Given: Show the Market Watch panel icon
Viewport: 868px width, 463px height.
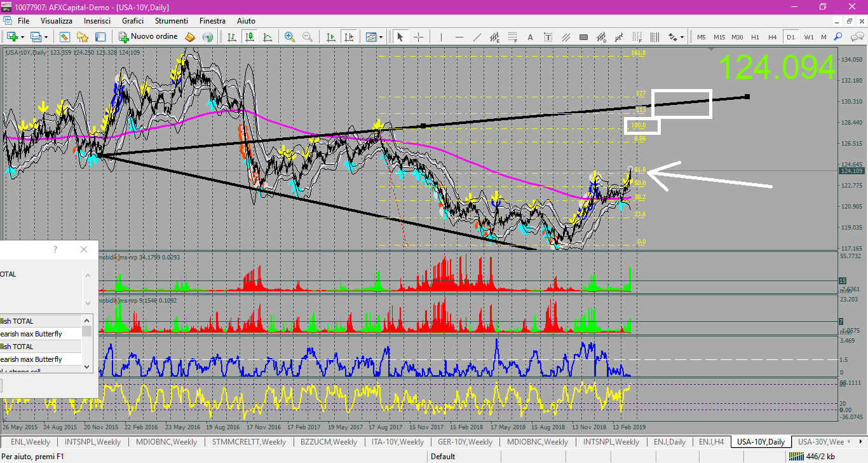Looking at the screenshot, I should click(65, 37).
